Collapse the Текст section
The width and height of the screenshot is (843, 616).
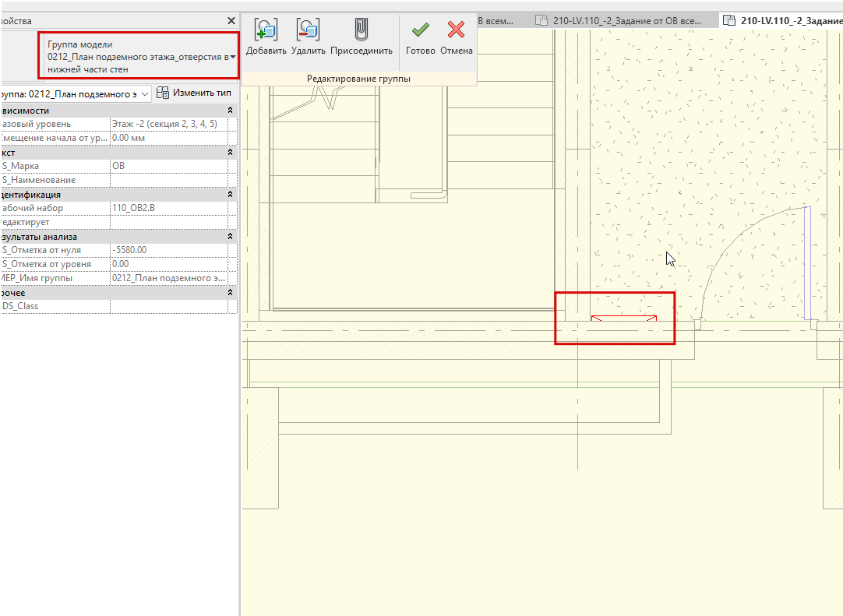[x=230, y=153]
